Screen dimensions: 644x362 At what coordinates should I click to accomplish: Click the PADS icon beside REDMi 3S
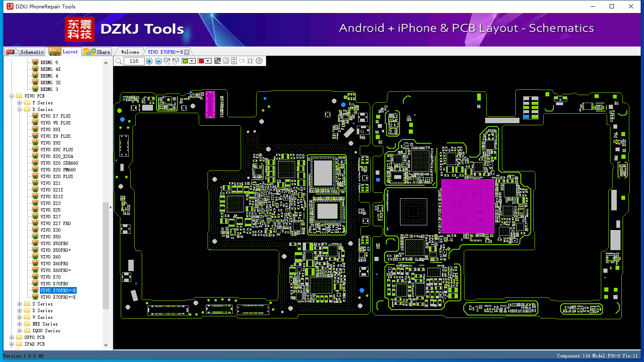pos(35,83)
